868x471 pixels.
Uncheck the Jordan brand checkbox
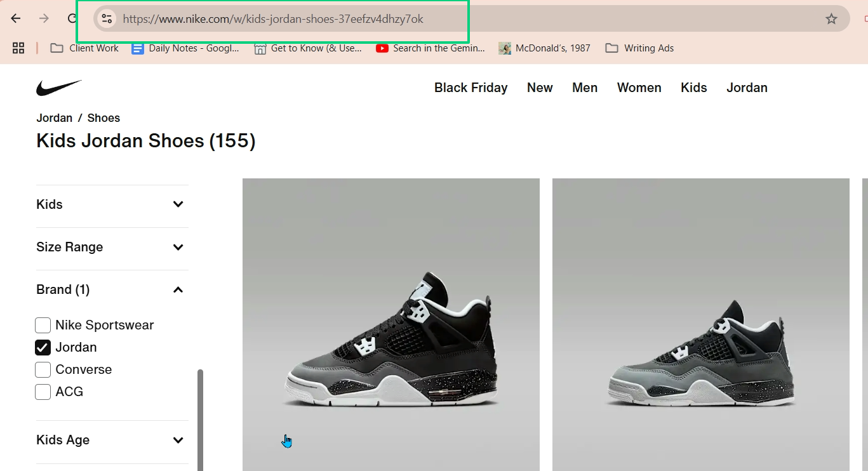(43, 347)
